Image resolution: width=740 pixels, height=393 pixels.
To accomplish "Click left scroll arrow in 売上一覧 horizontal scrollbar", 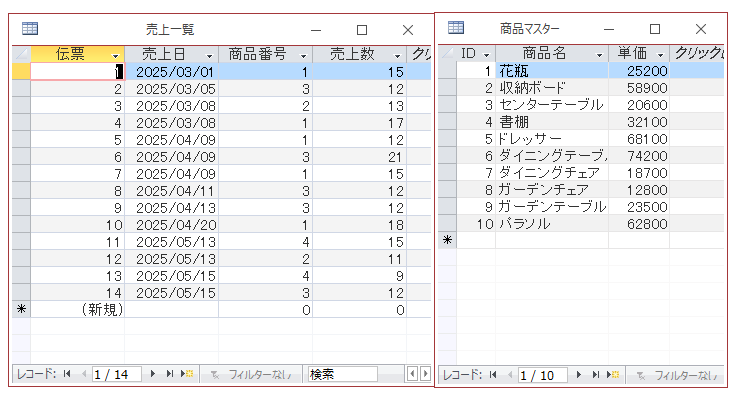I will (x=412, y=374).
